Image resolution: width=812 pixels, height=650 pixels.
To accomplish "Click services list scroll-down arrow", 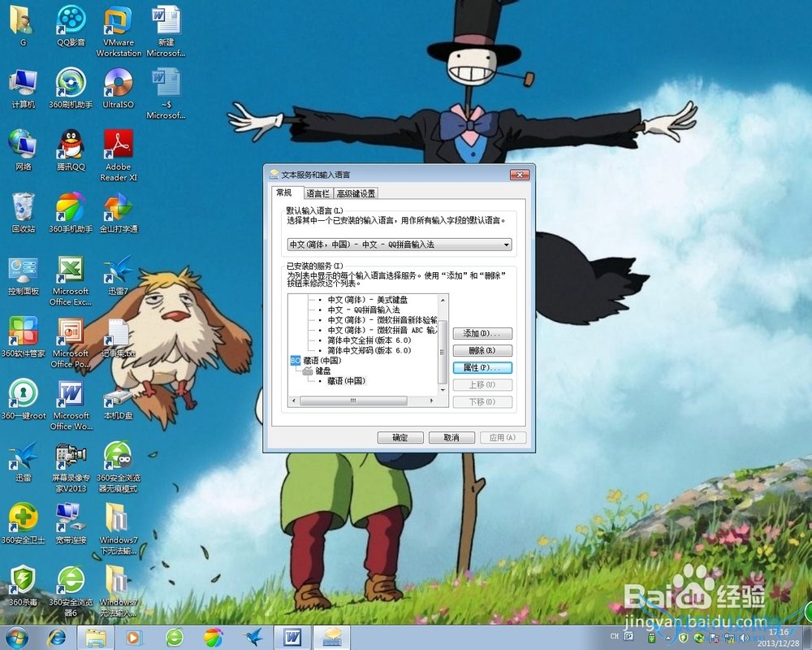I will pyautogui.click(x=443, y=390).
